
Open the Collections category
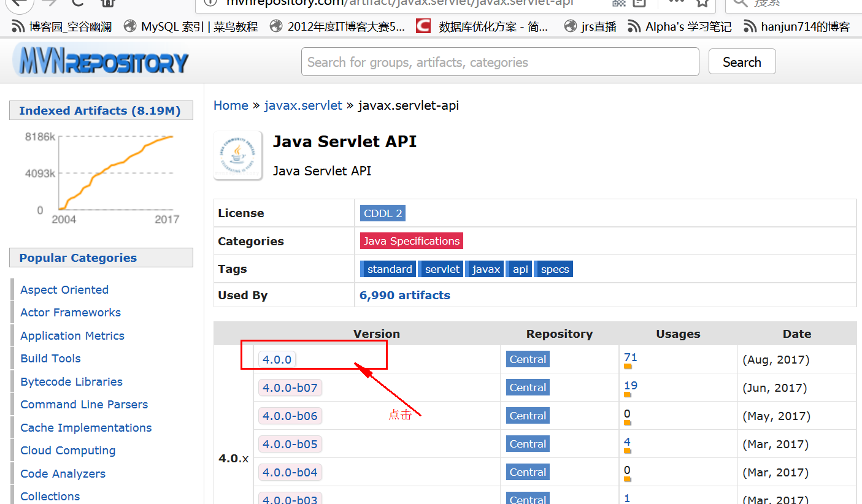(x=50, y=497)
